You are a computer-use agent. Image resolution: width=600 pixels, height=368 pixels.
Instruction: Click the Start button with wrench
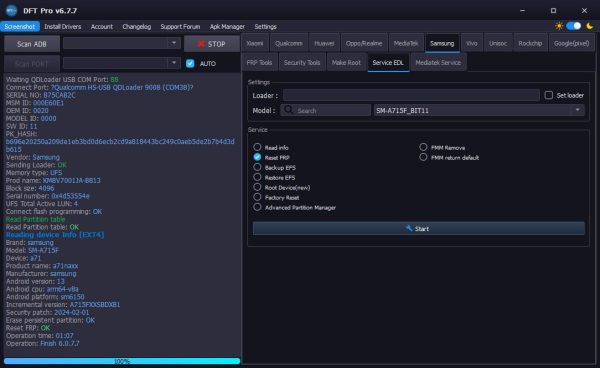[419, 228]
